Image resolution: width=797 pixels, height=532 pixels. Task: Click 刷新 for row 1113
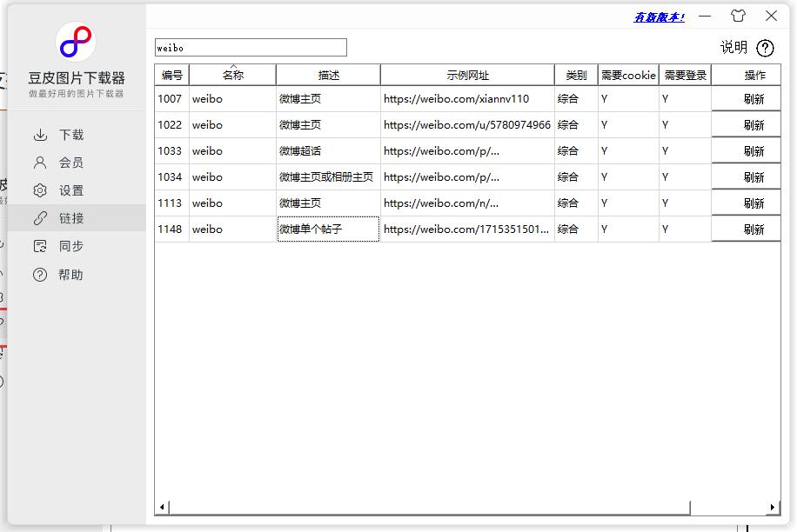point(746,203)
